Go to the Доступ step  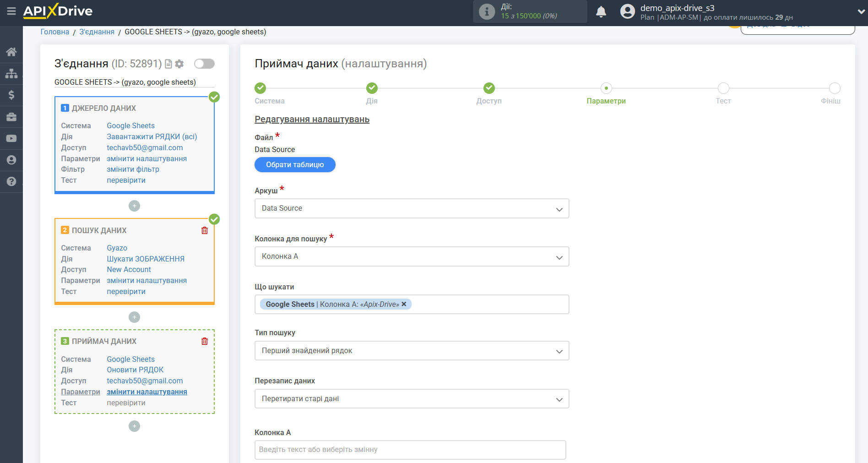[x=488, y=88]
